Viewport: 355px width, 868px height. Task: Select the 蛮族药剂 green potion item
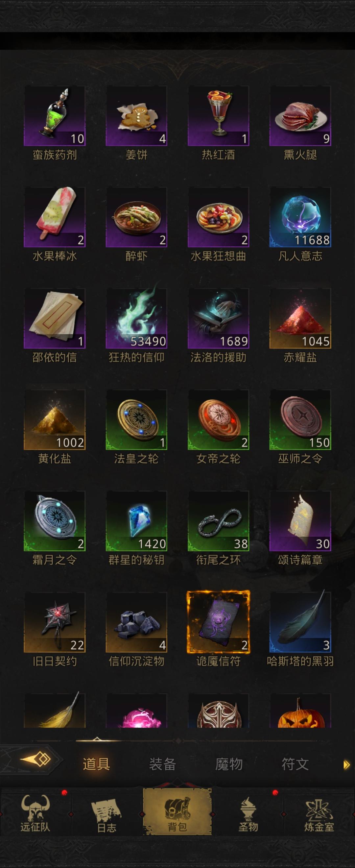click(55, 116)
